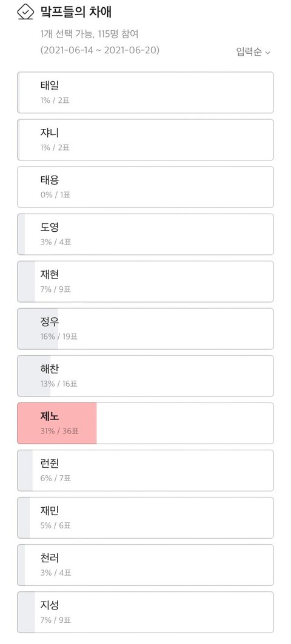
Task: Click the pink progress bar for 제노
Action: [x=57, y=423]
